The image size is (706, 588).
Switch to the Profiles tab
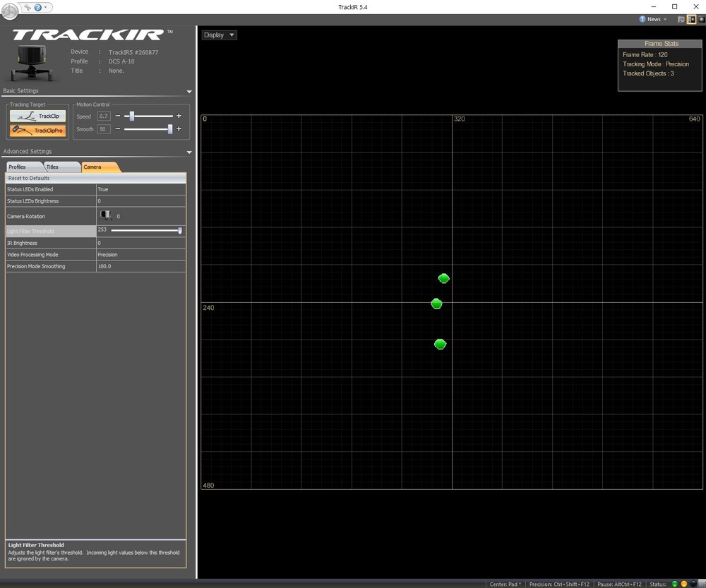[x=23, y=167]
